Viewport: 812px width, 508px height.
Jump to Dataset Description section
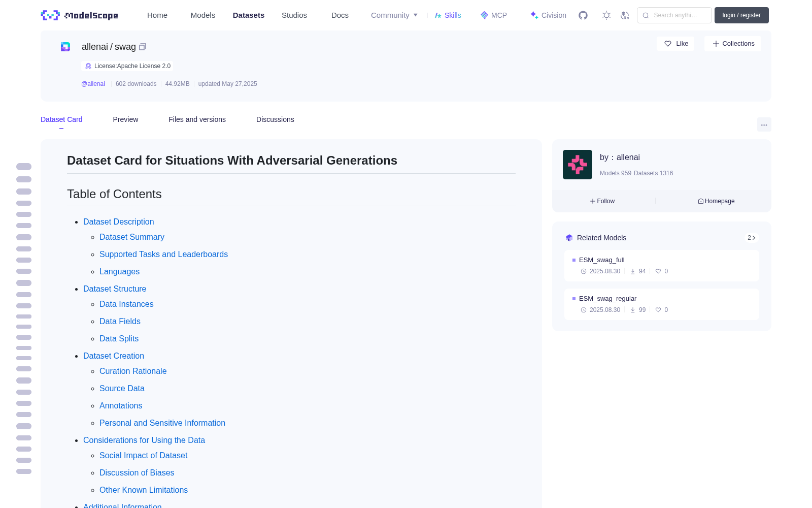tap(118, 221)
